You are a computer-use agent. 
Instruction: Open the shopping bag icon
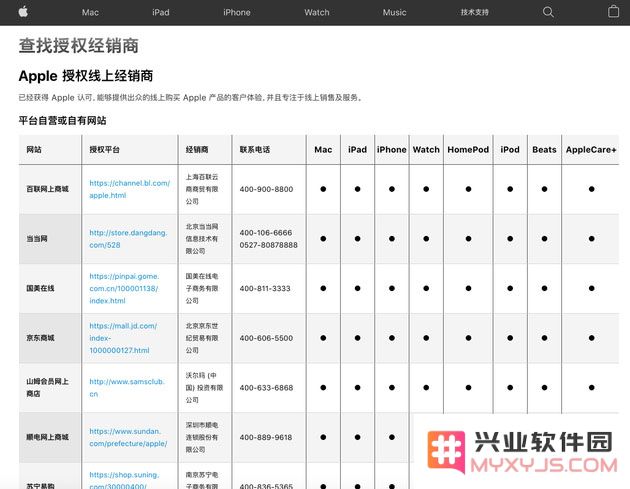tap(613, 11)
